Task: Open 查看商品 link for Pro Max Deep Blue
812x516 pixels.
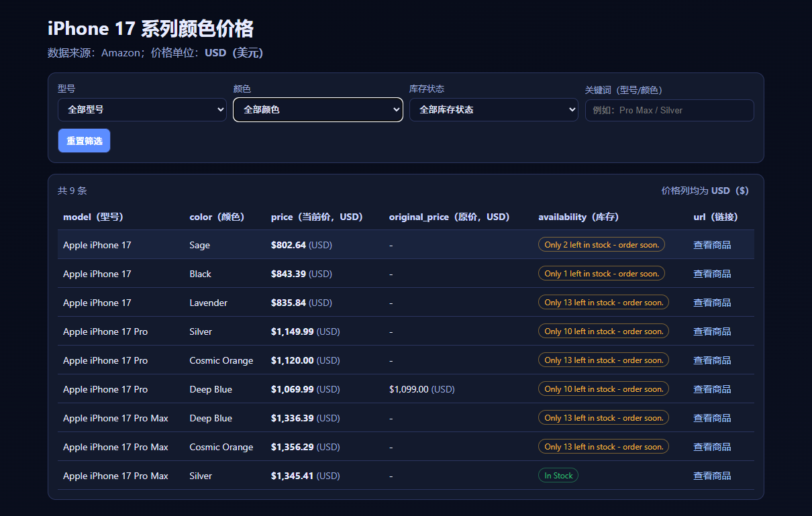Action: (712, 418)
